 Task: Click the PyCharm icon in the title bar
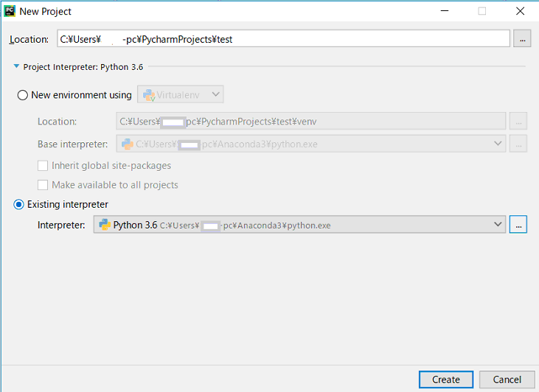point(10,11)
